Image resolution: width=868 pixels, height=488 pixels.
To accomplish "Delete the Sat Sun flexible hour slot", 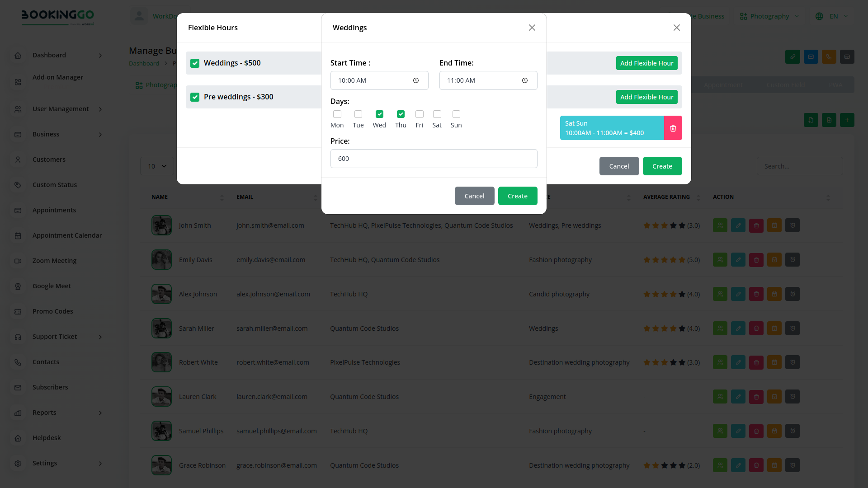I will [x=673, y=128].
